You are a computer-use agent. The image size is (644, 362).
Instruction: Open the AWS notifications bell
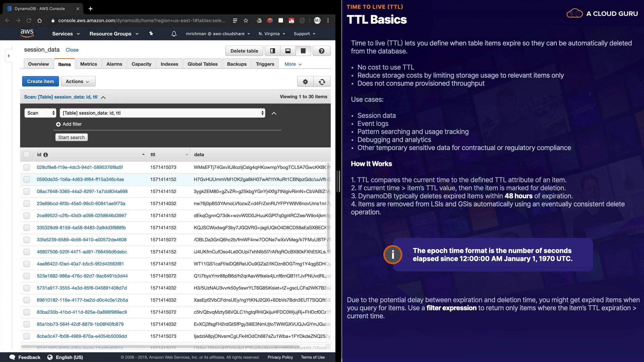174,34
